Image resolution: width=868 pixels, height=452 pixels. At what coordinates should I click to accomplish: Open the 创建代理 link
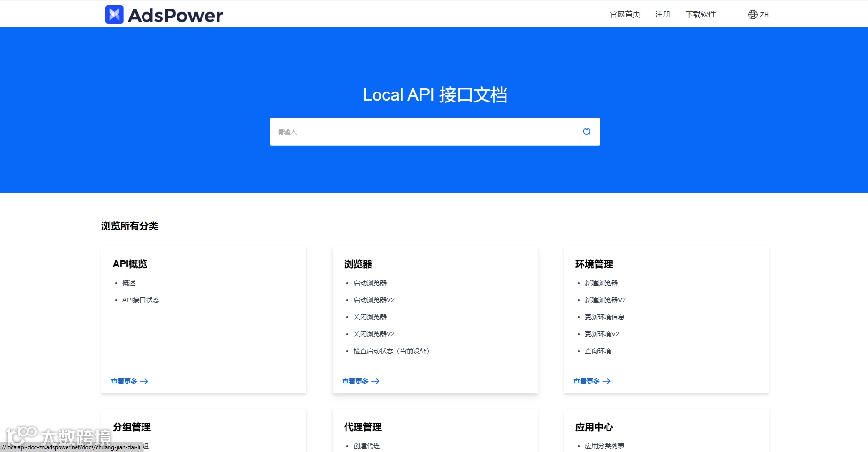click(x=367, y=446)
